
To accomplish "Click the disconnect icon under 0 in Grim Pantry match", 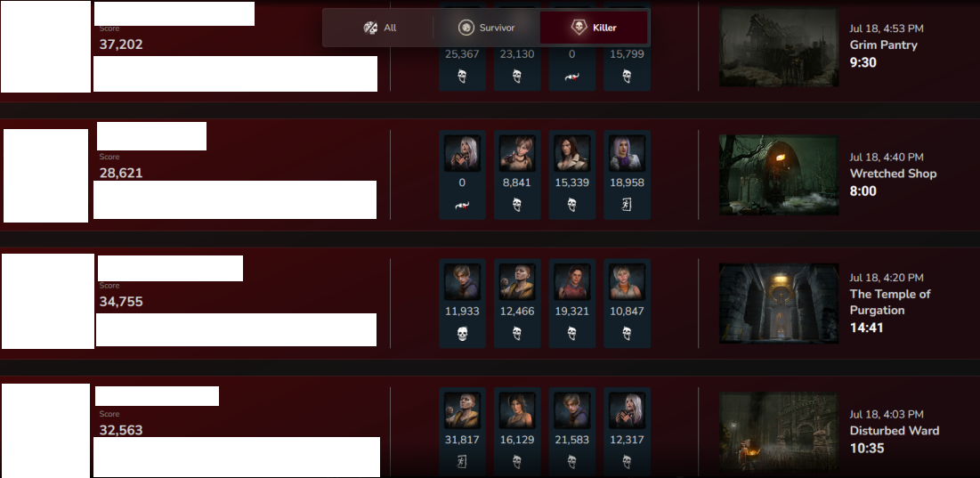I will [x=571, y=77].
